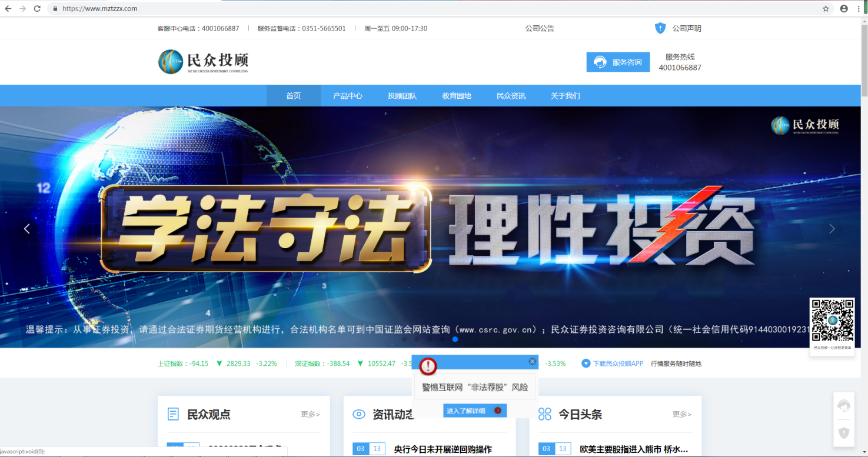Click the vertical page scrollbar thumb
Viewport: 868px width, 457px height.
[x=864, y=62]
